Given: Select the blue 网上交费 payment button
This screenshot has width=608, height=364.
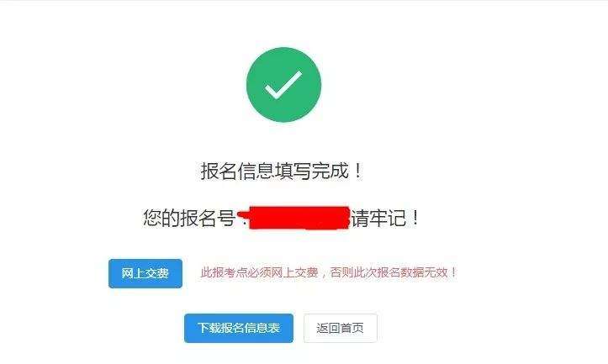Looking at the screenshot, I should pyautogui.click(x=145, y=274).
